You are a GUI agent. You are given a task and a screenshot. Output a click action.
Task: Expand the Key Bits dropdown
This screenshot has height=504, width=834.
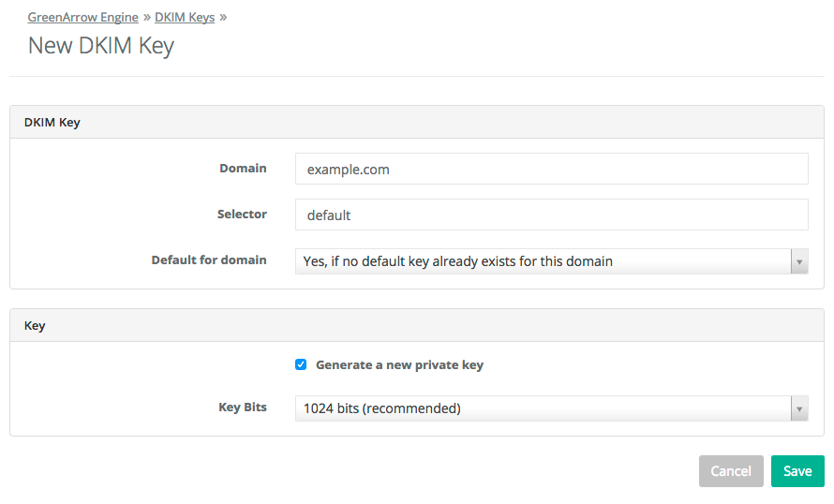point(542,408)
